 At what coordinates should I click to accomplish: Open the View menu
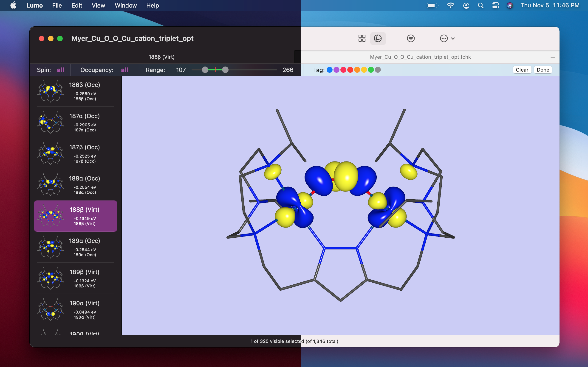pos(98,5)
